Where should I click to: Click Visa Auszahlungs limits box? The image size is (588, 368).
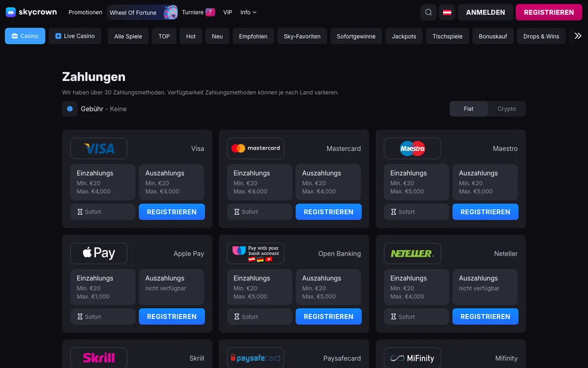click(171, 182)
